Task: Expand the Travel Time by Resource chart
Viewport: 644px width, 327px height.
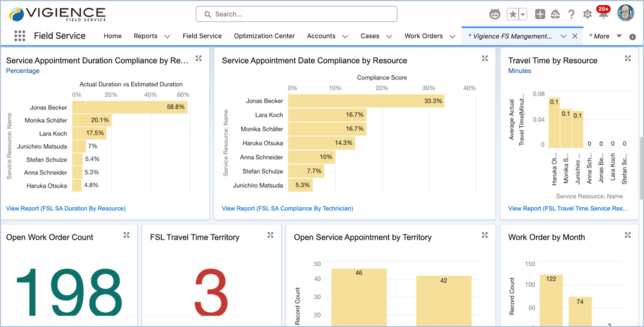Action: (627, 58)
